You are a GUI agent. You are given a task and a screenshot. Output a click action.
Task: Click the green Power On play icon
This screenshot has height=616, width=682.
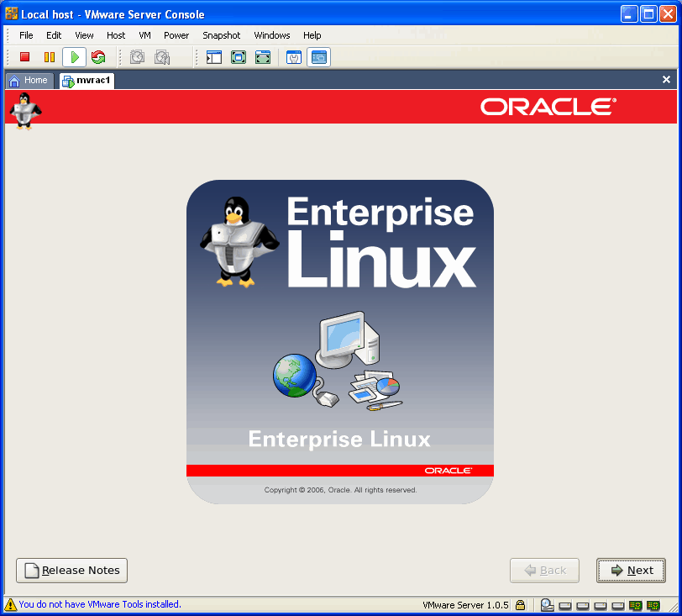click(74, 57)
